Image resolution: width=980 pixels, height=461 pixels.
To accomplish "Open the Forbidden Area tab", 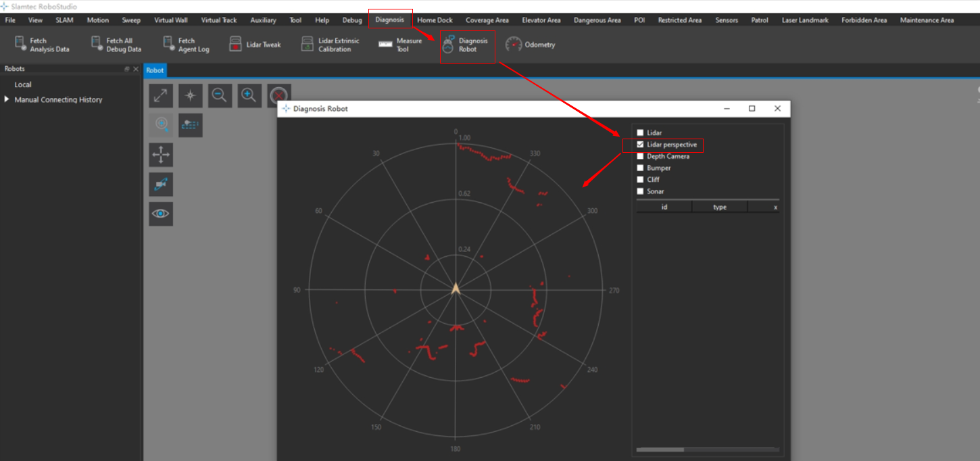I will click(864, 20).
